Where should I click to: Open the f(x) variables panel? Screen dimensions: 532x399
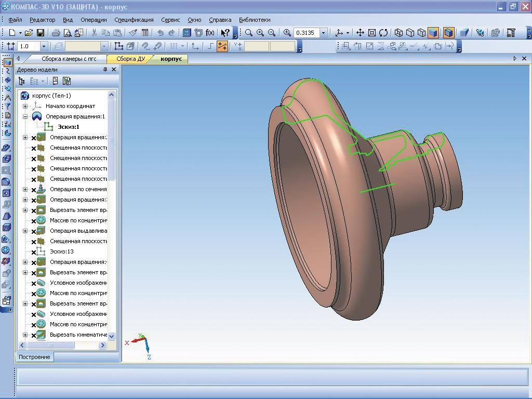tap(210, 33)
